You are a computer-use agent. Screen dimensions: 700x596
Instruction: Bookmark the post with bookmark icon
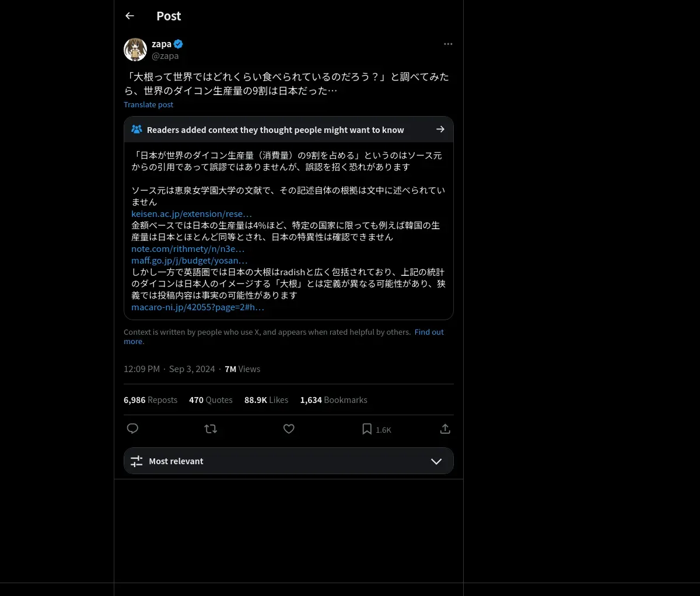pyautogui.click(x=367, y=429)
